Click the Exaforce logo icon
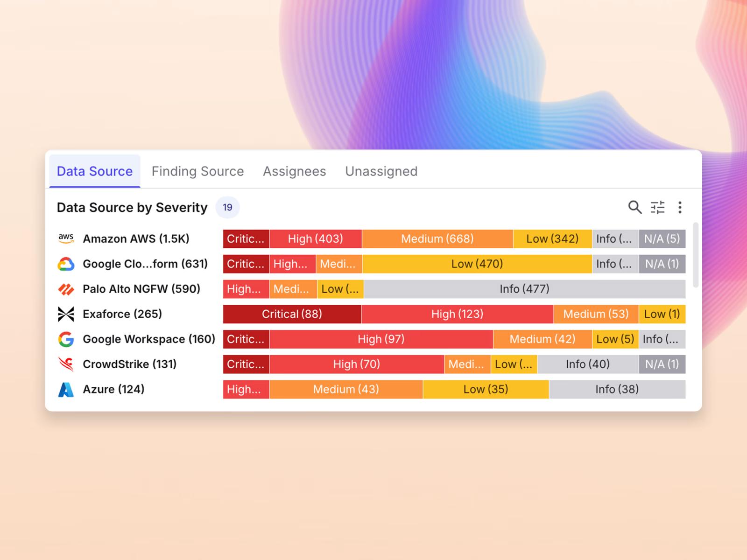747x560 pixels. pos(66,314)
